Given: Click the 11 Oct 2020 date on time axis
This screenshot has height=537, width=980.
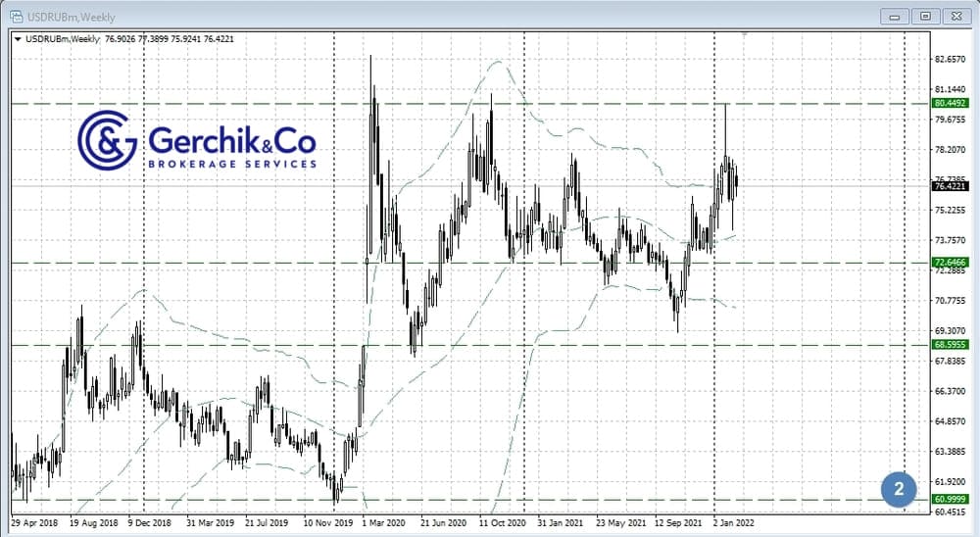Looking at the screenshot, I should 502,522.
